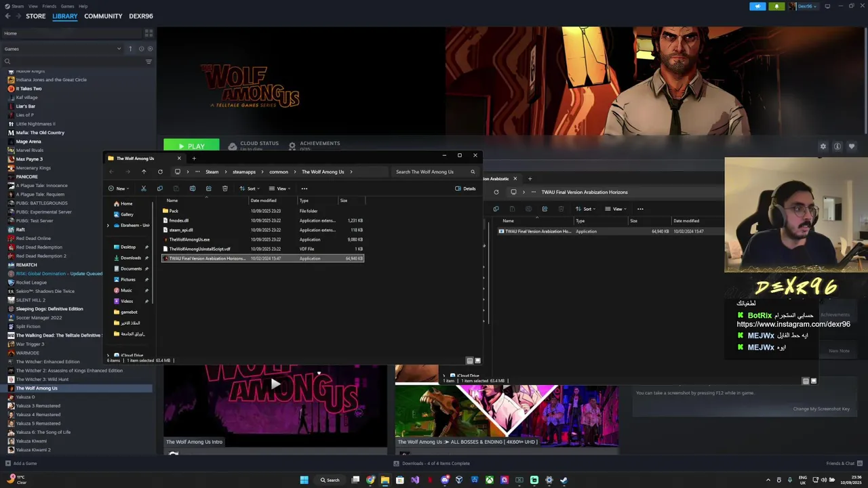The image size is (868, 488).
Task: Open Sort dropdown in background Arabization Explorer window
Action: (x=584, y=209)
